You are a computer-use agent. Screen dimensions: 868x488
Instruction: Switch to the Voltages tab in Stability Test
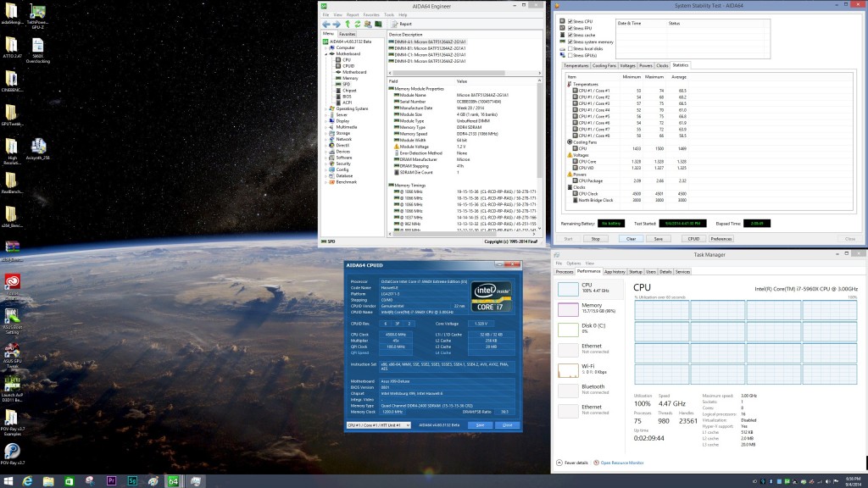click(627, 65)
